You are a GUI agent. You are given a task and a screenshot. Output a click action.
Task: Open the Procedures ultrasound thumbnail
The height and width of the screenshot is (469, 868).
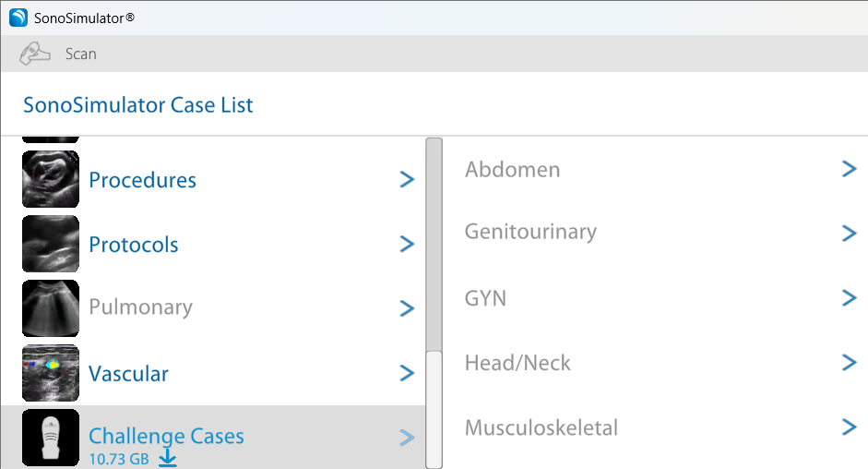coord(51,179)
